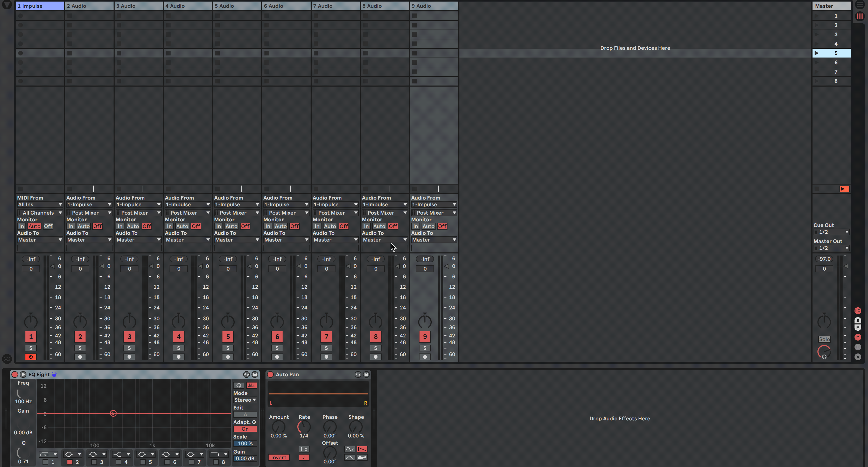
Task: Toggle EQ Eight audition headphone mode
Action: point(239,385)
